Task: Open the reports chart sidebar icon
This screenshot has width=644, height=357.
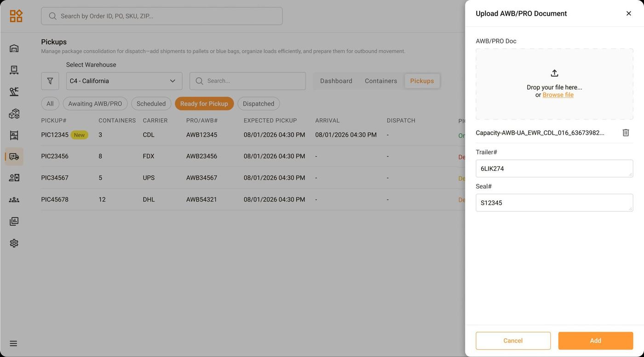Action: [x=14, y=221]
